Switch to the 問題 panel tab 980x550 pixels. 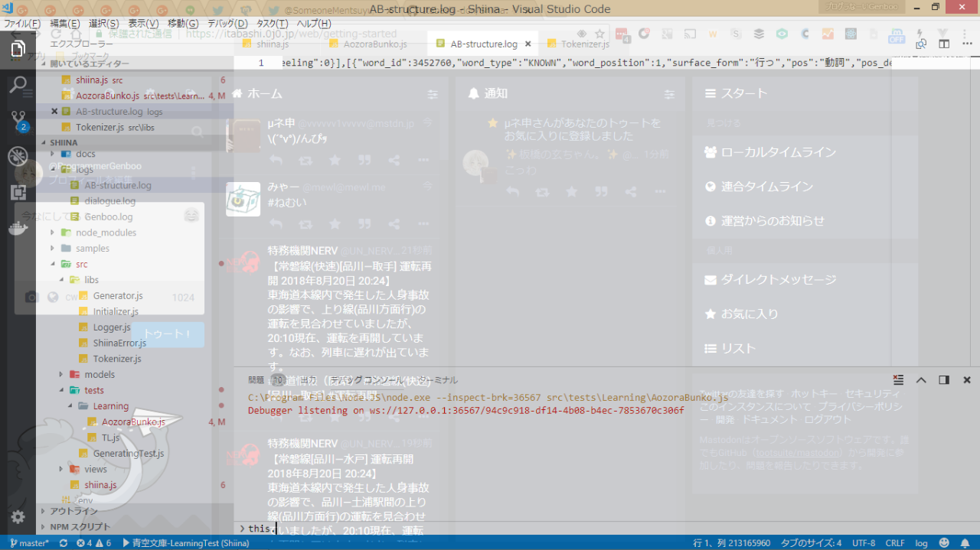(256, 380)
